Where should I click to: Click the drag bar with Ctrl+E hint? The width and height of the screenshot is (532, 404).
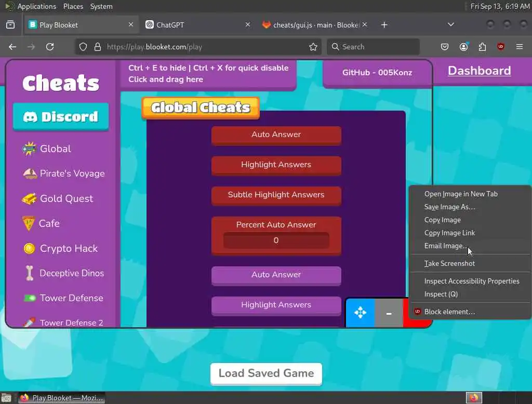(208, 74)
